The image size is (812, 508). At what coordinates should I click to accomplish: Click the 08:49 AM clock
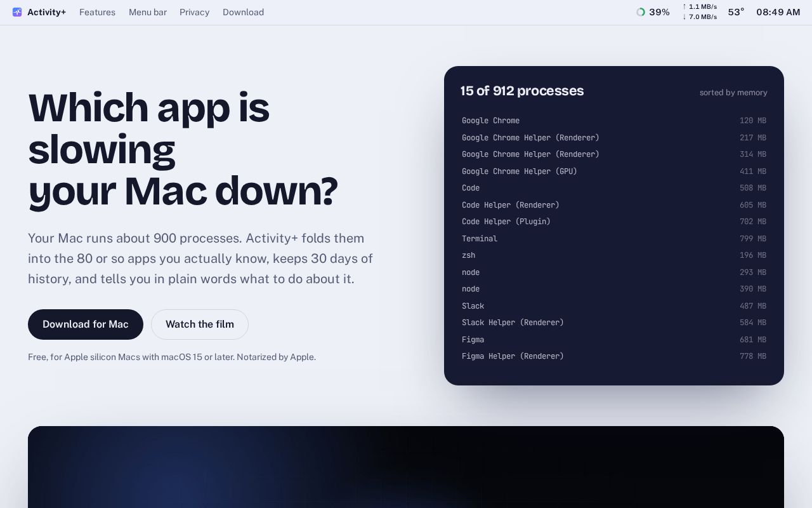778,12
